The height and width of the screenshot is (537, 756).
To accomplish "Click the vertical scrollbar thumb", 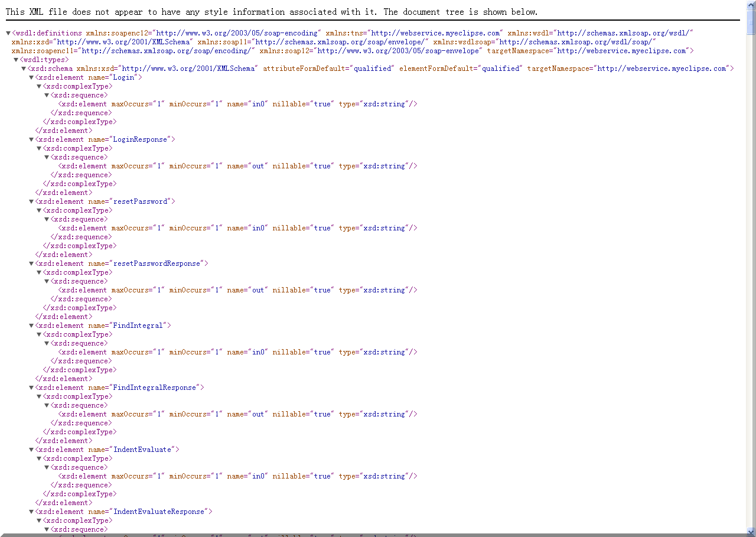I will coord(751,22).
